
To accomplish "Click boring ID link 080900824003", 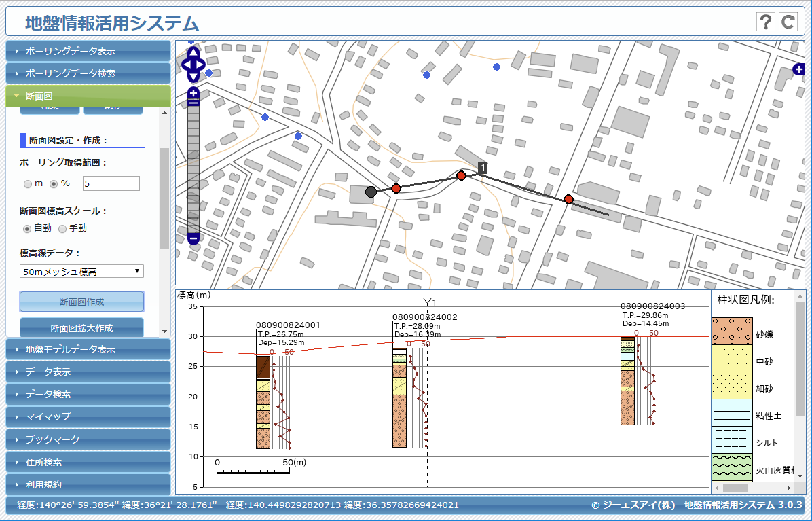I will (x=653, y=306).
